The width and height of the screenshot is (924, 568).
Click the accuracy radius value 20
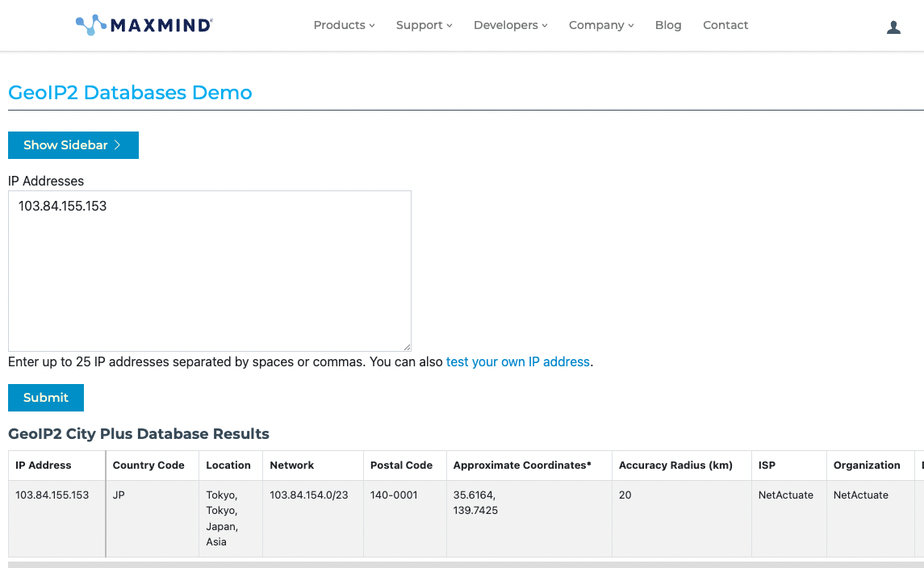tap(625, 495)
